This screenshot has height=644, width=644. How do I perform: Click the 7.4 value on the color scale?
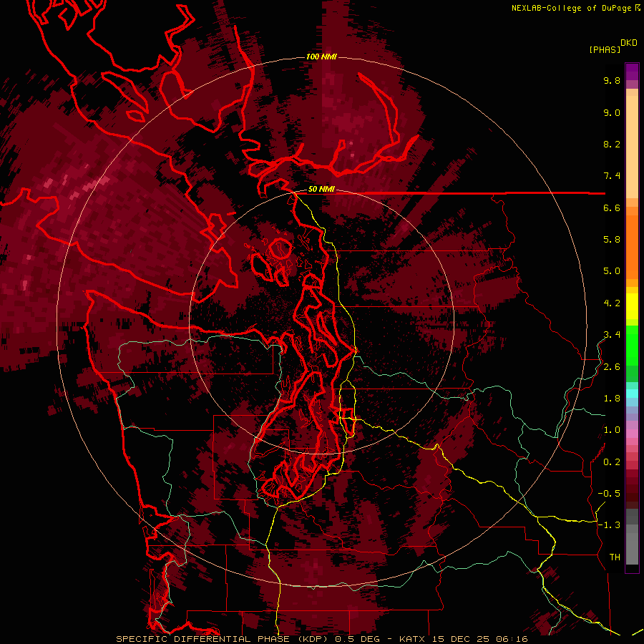pyautogui.click(x=612, y=176)
